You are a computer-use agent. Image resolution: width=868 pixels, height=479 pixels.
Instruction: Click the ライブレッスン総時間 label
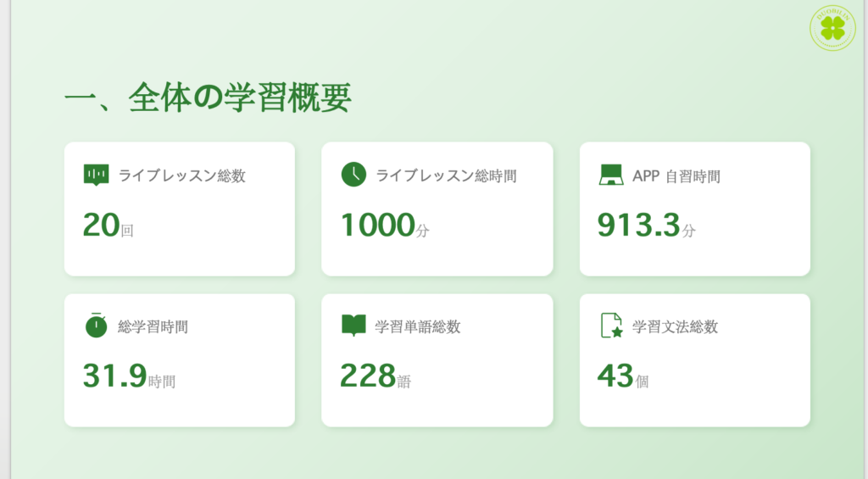pos(446,176)
